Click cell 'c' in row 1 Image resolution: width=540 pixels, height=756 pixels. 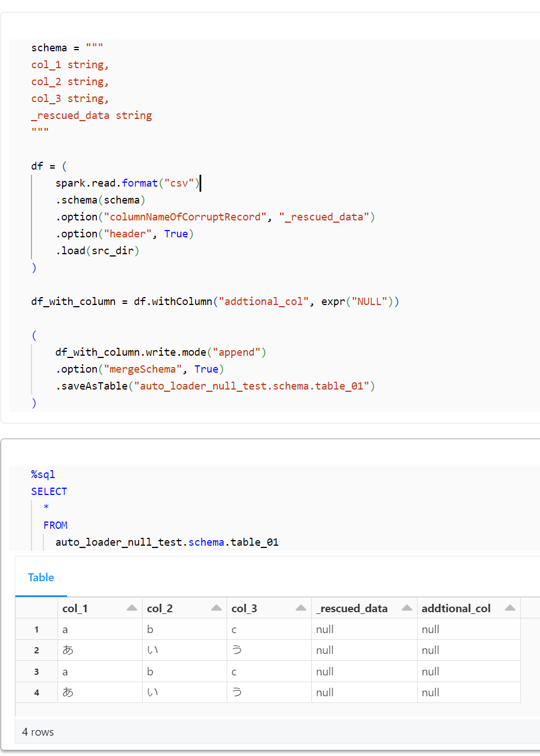269,629
